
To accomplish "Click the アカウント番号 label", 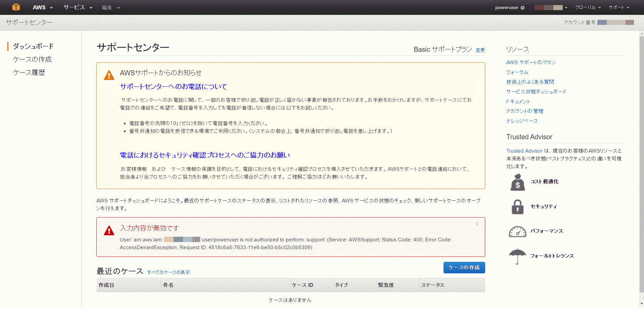I will pos(579,23).
